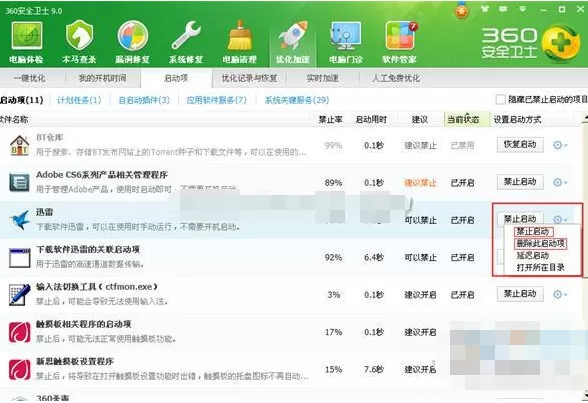Screen dimensions: 588x403
Task: Click 99% 禁止率 value for BT仓库
Action: pos(333,145)
